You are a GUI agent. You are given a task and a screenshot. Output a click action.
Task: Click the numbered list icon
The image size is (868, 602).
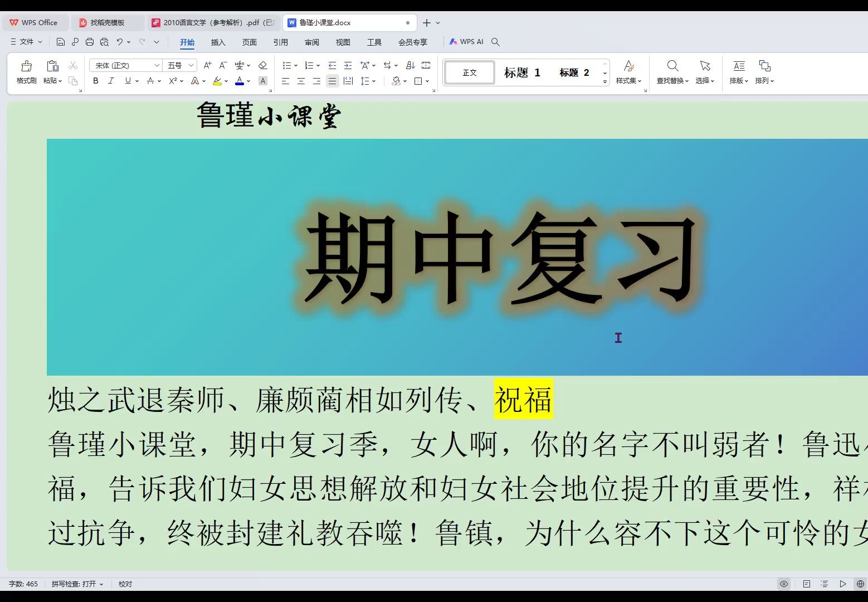coord(309,65)
